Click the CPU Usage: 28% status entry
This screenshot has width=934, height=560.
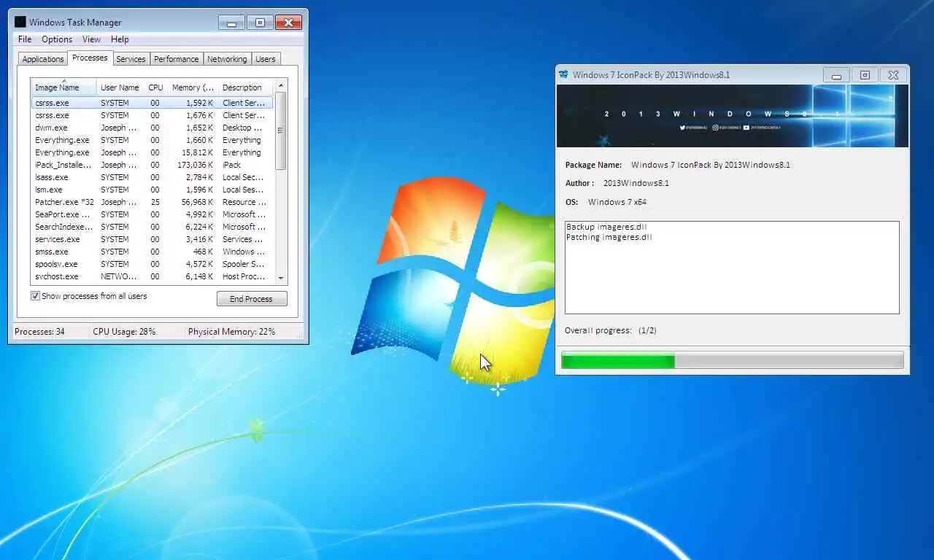[124, 332]
